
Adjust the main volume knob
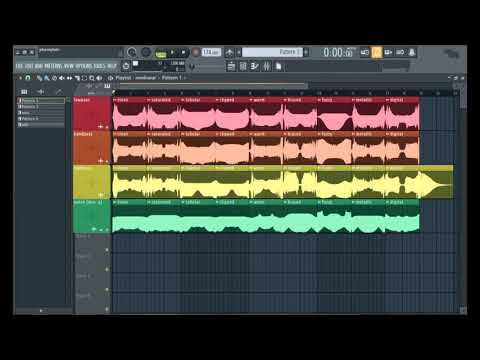(132, 52)
